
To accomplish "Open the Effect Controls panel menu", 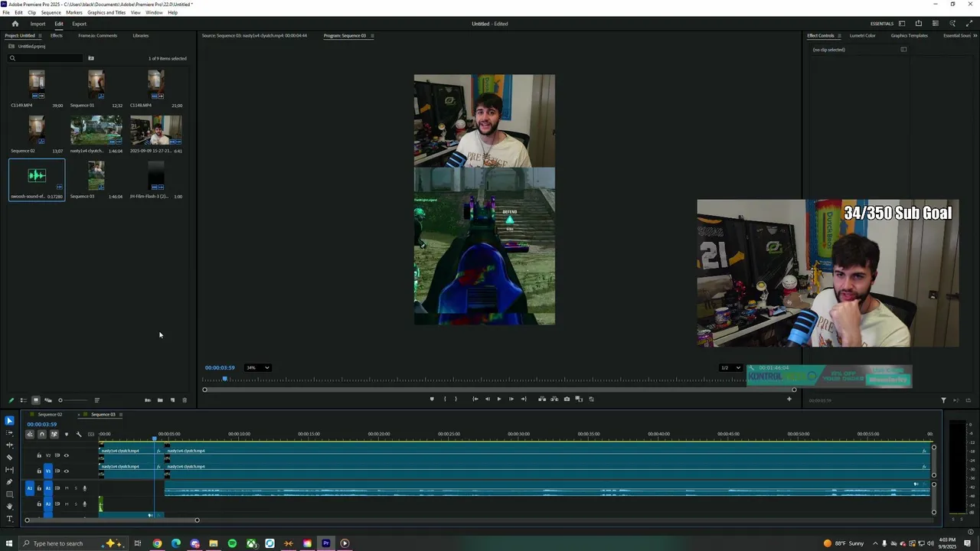I will coord(839,36).
